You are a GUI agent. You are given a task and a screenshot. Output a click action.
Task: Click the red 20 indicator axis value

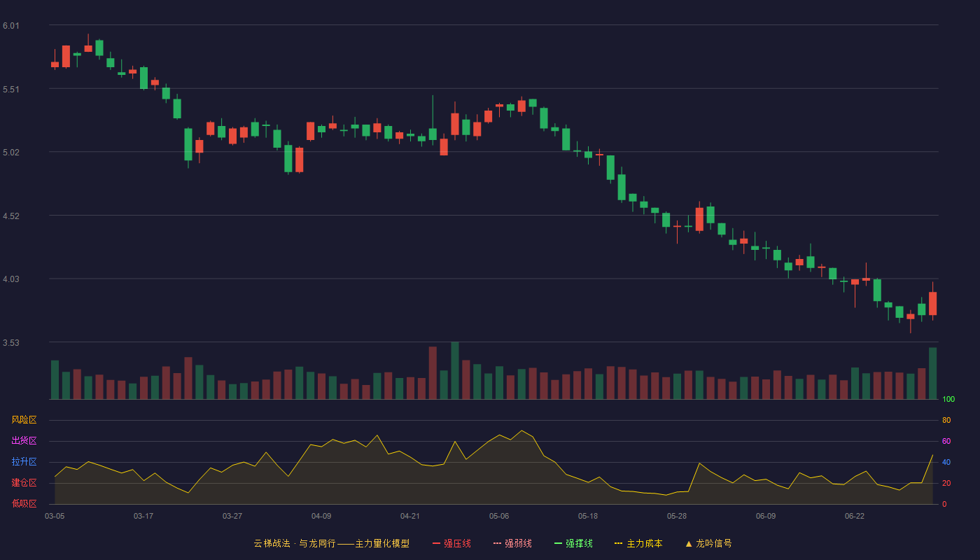[946, 484]
